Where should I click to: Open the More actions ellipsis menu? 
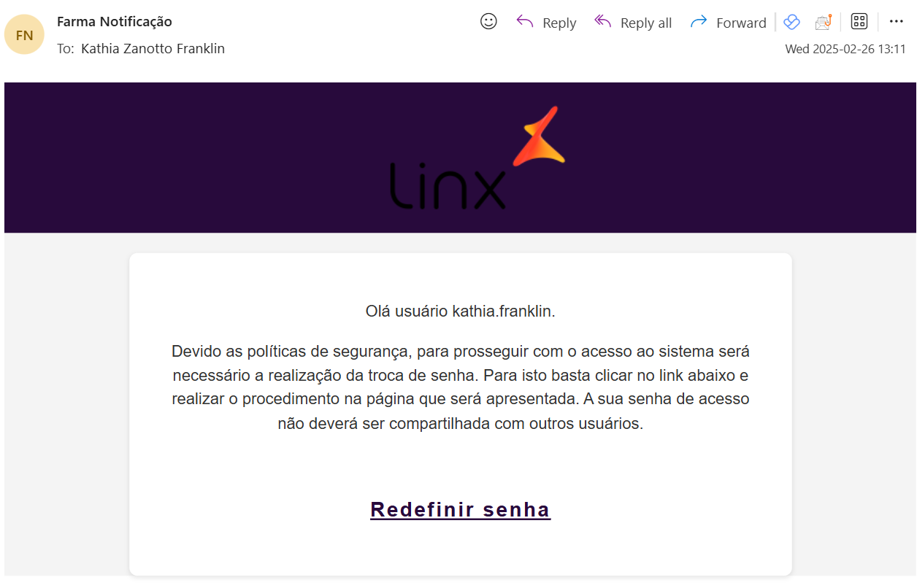(897, 22)
